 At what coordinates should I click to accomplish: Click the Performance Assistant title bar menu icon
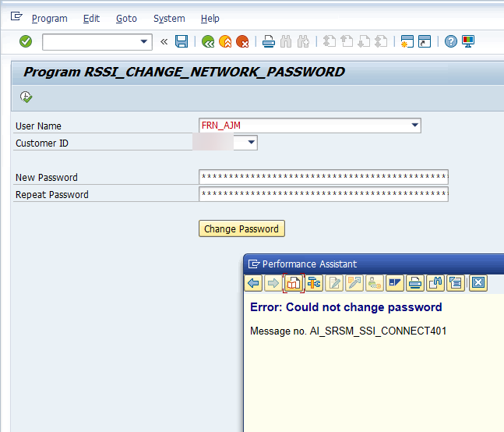[x=254, y=264]
